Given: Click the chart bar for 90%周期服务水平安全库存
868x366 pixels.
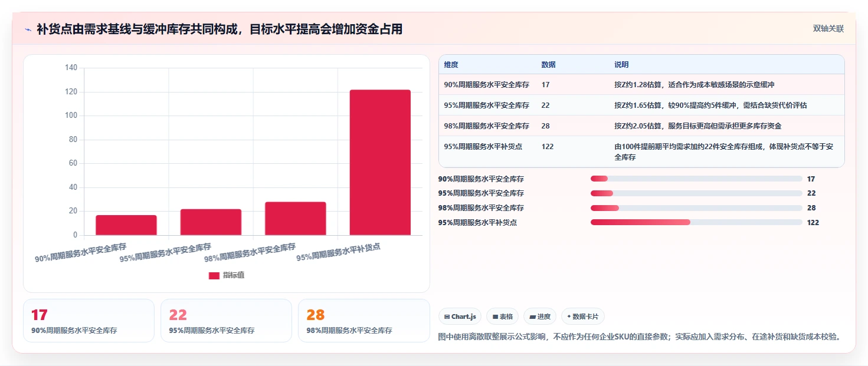Looking at the screenshot, I should [126, 225].
